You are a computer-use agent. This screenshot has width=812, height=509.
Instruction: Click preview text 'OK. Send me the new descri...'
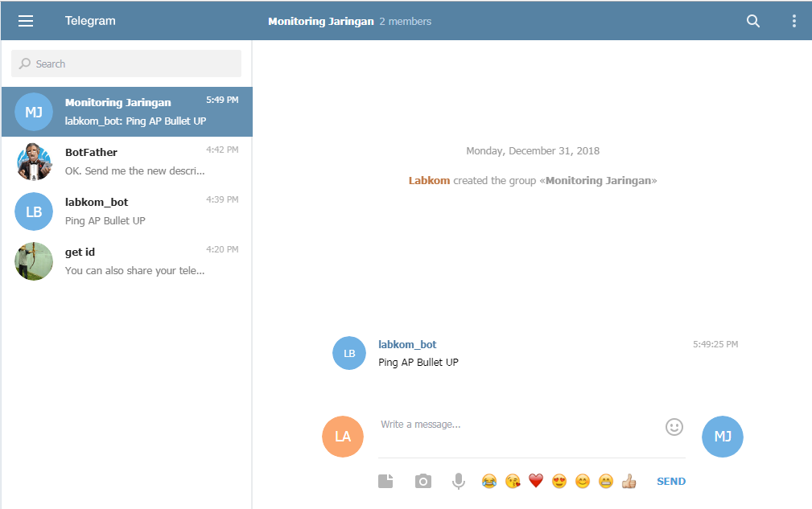pos(134,170)
